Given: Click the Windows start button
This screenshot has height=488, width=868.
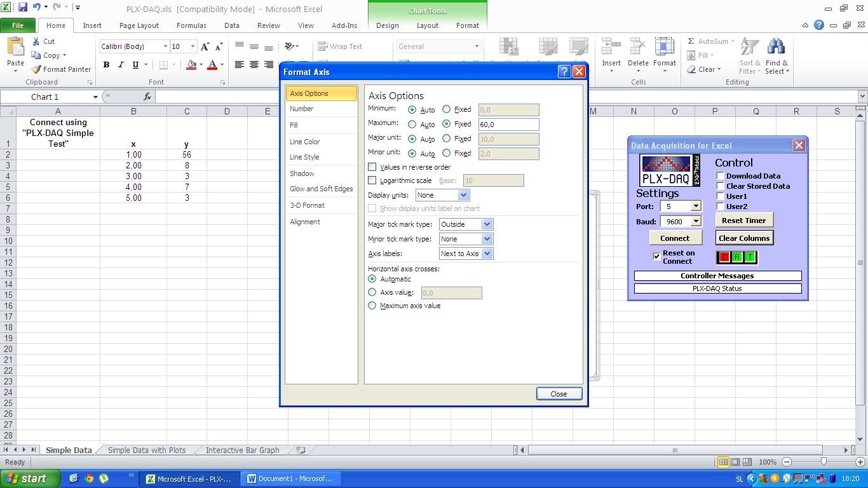Looking at the screenshot, I should 30,479.
